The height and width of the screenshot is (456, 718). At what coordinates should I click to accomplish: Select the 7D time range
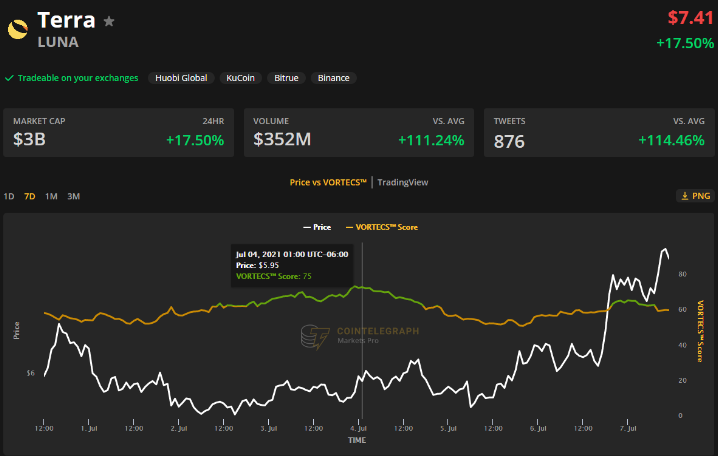click(x=30, y=196)
